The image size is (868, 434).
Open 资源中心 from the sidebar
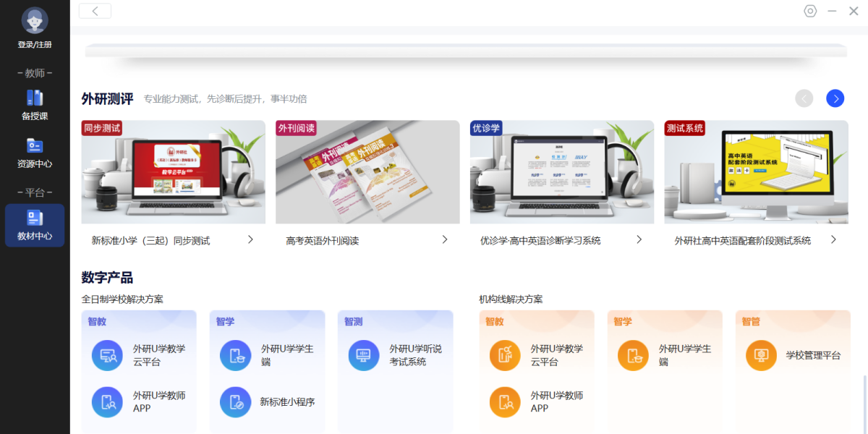(35, 152)
